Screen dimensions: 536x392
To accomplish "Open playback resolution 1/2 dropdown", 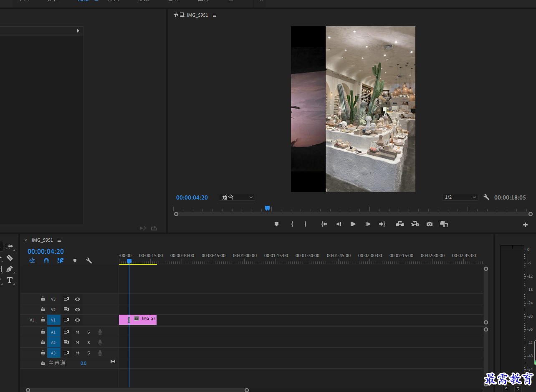I will [x=460, y=197].
